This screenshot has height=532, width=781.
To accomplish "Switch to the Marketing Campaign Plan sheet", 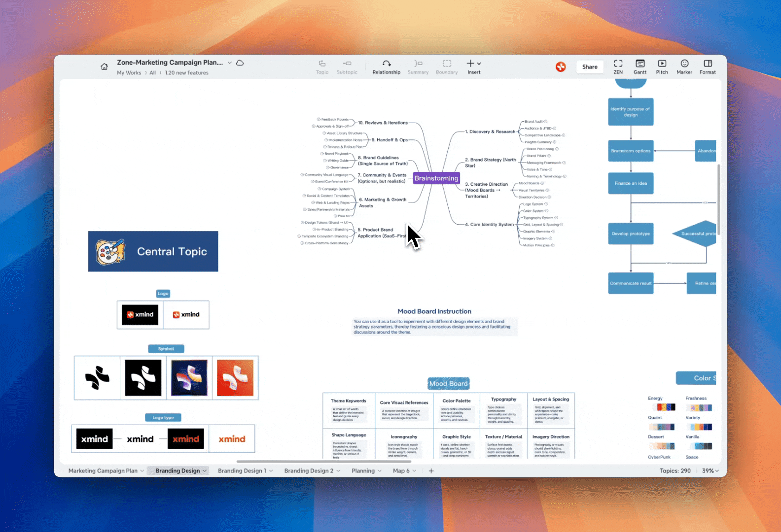I will [103, 471].
